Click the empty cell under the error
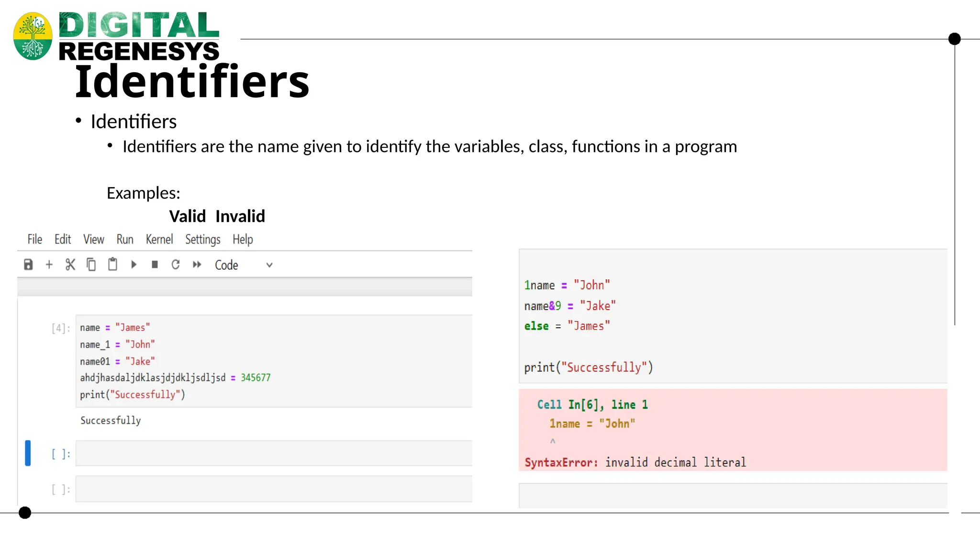Screen dimensions: 980x551 click(x=733, y=496)
